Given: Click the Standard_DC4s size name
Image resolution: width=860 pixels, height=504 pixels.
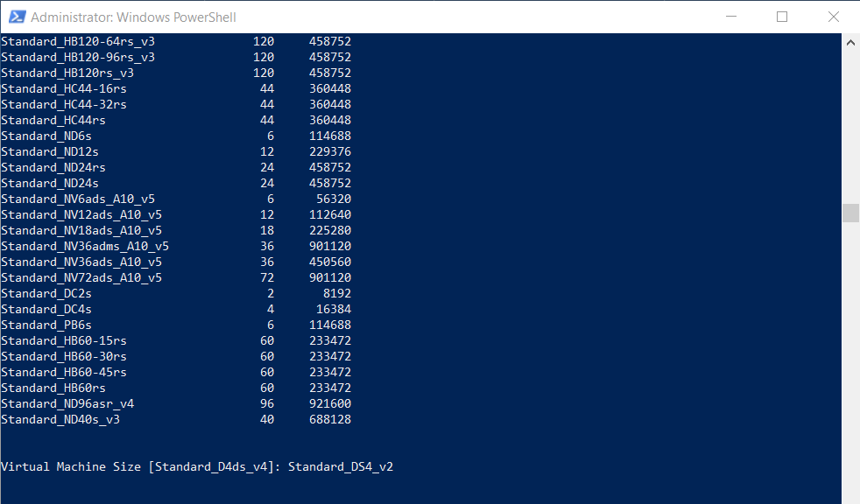Looking at the screenshot, I should coord(46,310).
